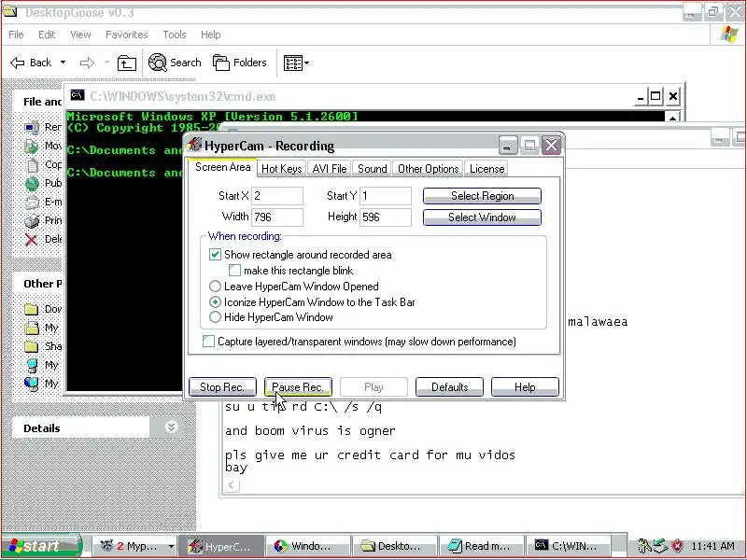Click the text editor left scroll arrow
The height and width of the screenshot is (560, 747).
232,485
